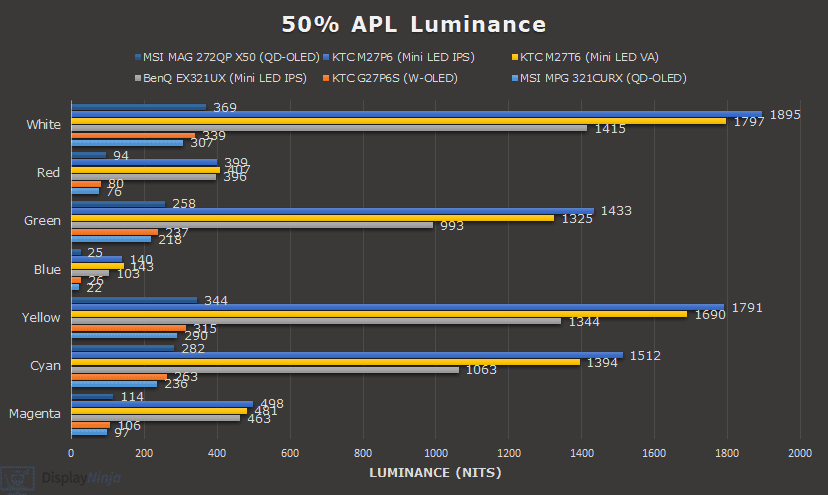This screenshot has height=495, width=828.
Task: Select legend label MSI MPG 321CURX (QD-OLED)
Action: coord(604,78)
